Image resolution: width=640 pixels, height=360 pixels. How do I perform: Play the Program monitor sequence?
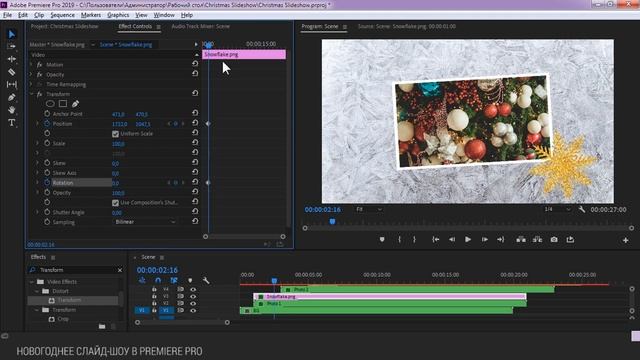468,240
